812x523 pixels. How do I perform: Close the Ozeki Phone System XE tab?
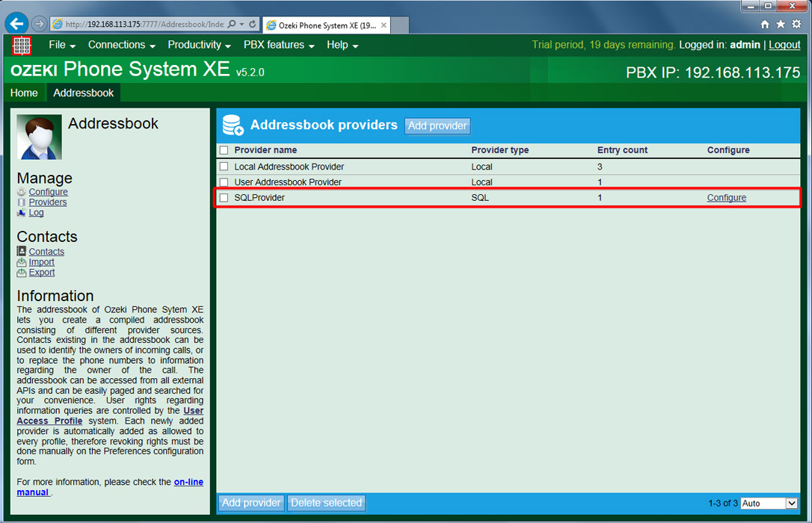(384, 25)
